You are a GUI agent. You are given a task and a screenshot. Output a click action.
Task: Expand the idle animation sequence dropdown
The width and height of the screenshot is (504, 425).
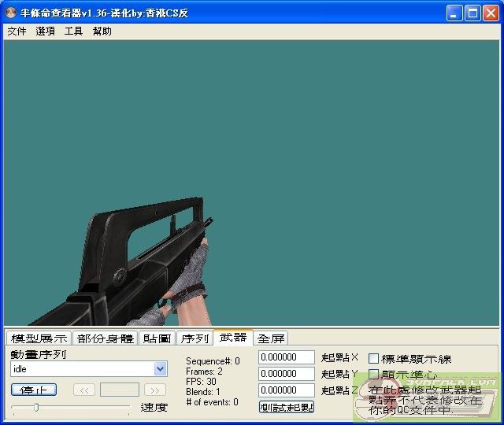coord(161,369)
